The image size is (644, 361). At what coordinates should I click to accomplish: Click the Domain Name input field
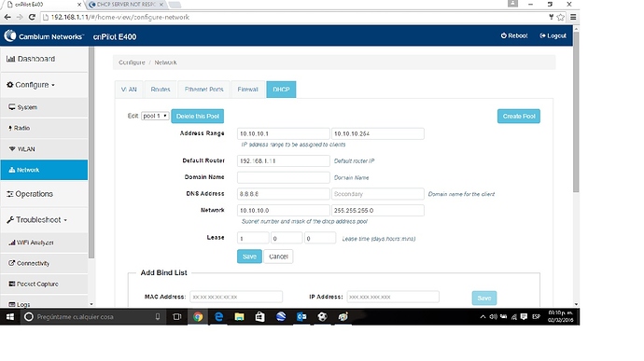284,177
